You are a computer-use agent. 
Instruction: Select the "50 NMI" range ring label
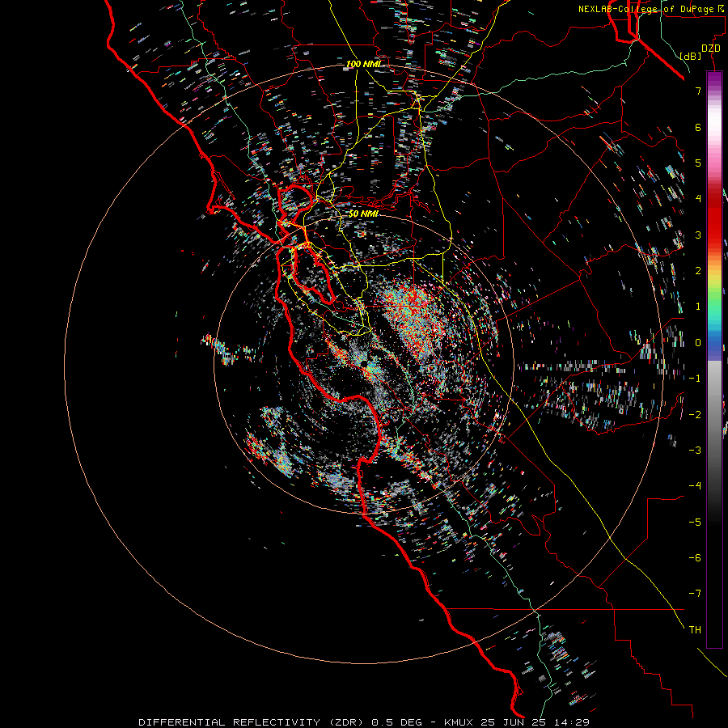point(363,214)
